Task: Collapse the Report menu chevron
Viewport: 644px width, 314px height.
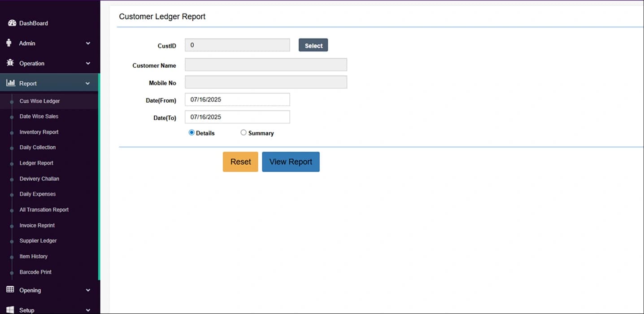Action: click(x=88, y=83)
